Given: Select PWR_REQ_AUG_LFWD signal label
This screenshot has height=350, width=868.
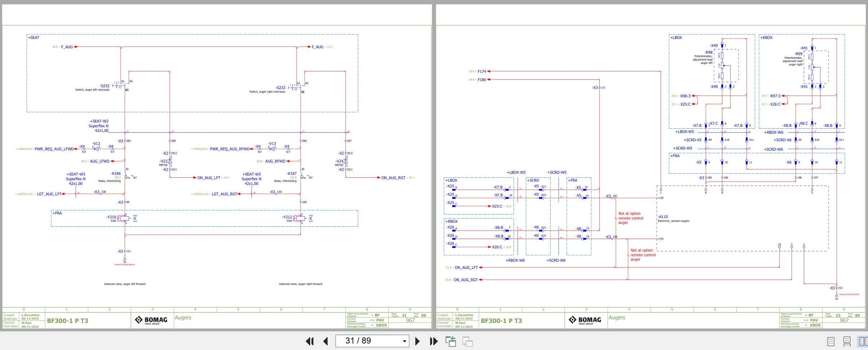Looking at the screenshot, I should (x=54, y=149).
